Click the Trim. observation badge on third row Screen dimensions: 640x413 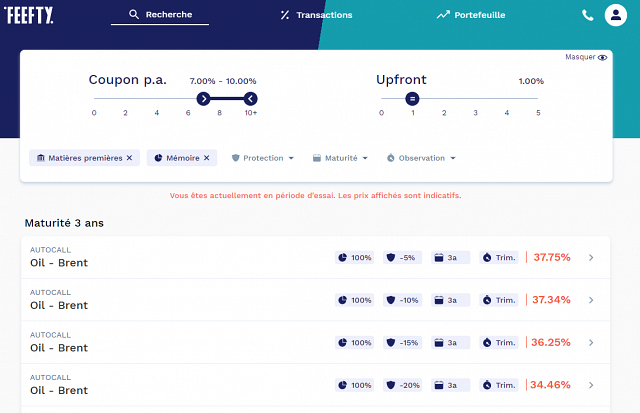(x=499, y=342)
